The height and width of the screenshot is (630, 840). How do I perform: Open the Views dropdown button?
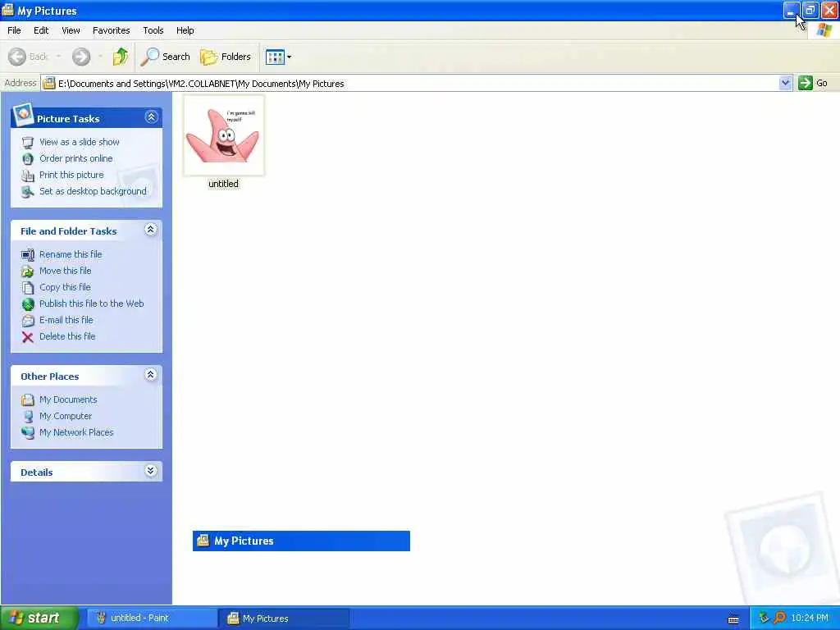[x=279, y=57]
